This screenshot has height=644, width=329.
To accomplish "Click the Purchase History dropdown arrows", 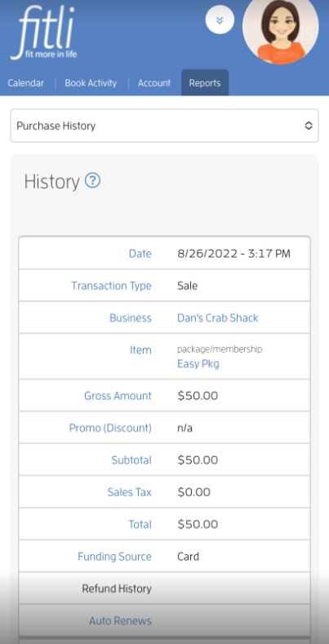I will click(309, 126).
